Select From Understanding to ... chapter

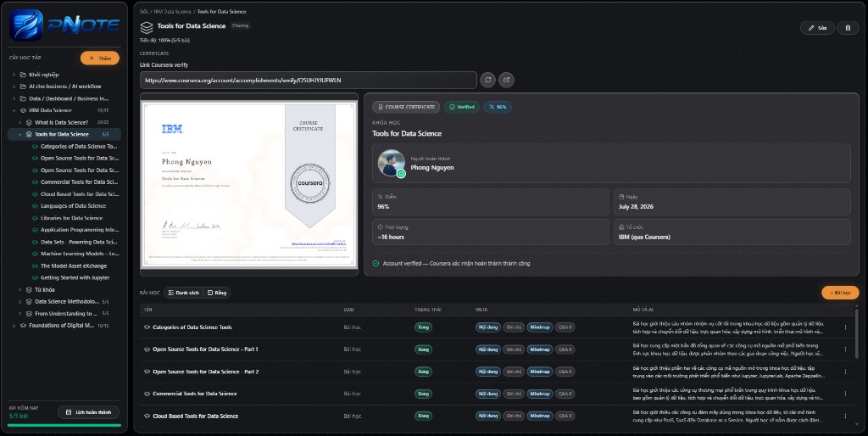(66, 314)
